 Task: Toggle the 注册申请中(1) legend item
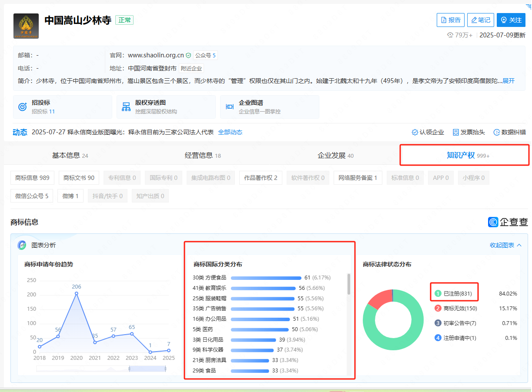[x=456, y=338]
